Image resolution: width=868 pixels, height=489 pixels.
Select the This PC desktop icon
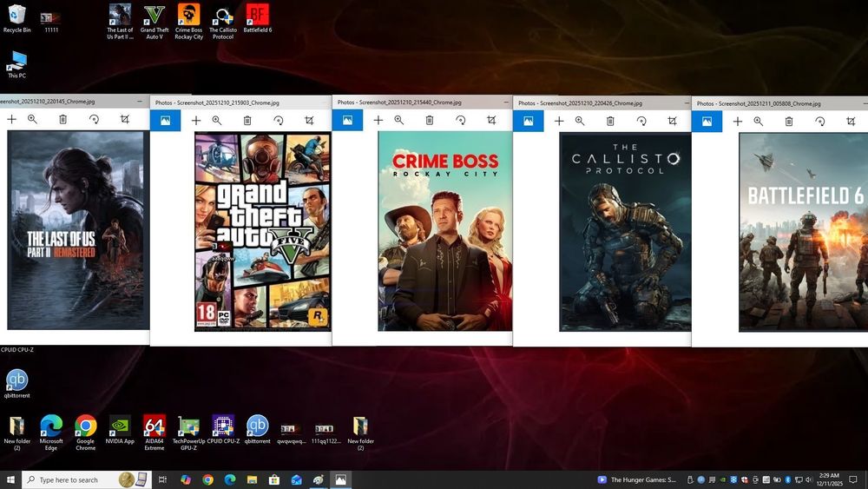tap(16, 64)
